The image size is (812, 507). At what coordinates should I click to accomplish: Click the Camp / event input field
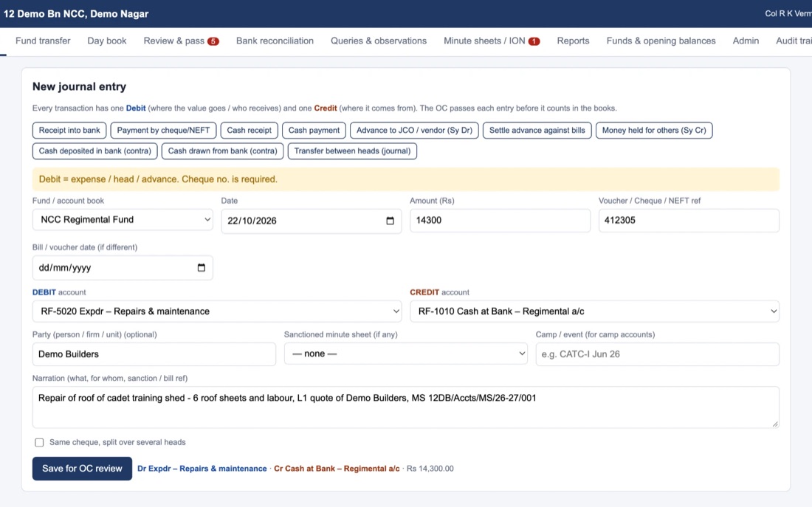pos(657,354)
